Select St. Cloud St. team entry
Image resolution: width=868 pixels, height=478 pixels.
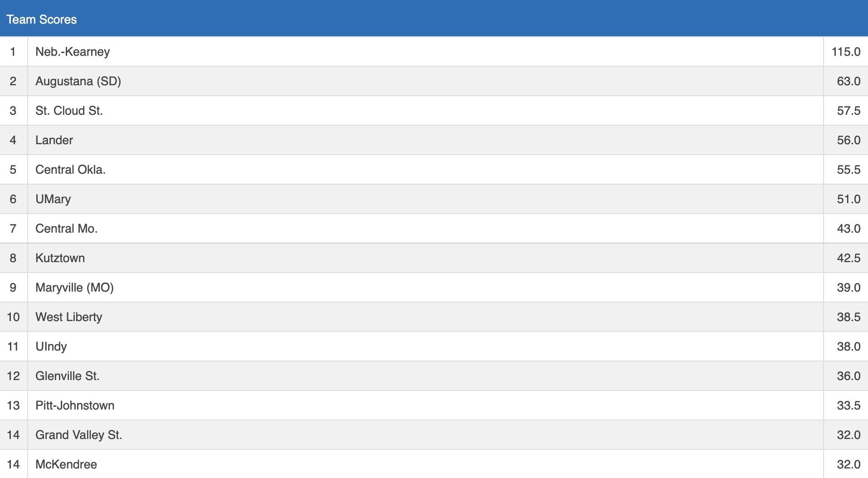[69, 111]
